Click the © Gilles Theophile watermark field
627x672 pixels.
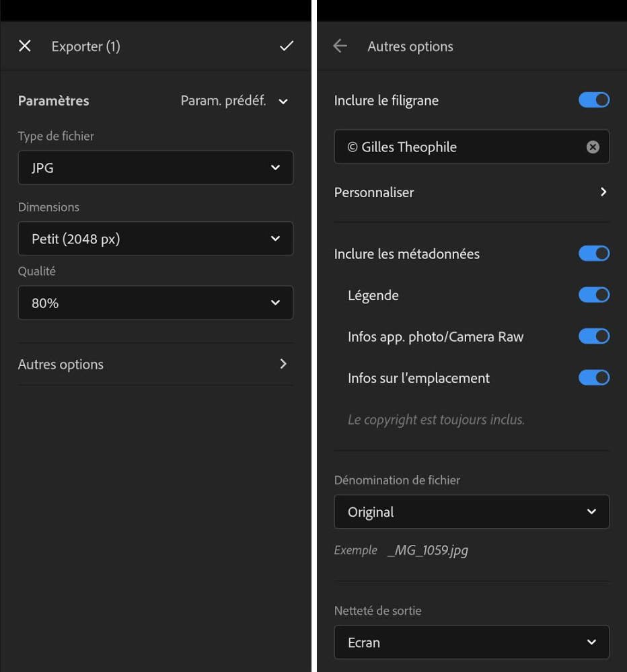472,147
